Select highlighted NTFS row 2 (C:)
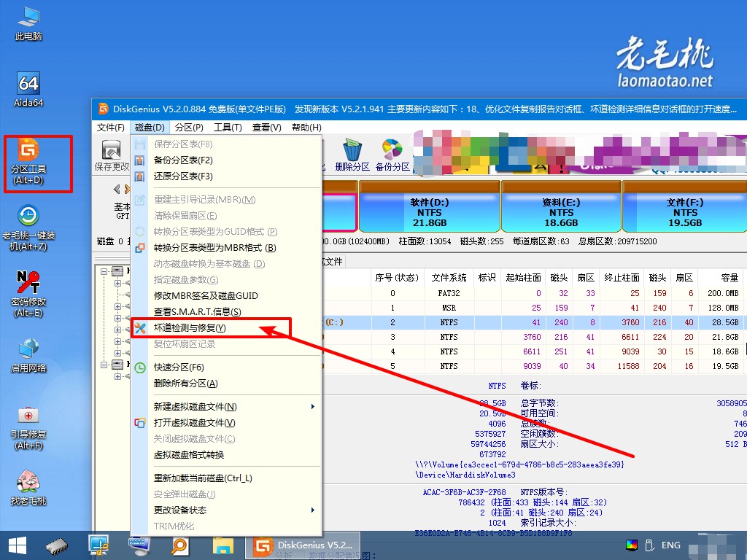Image resolution: width=747 pixels, height=560 pixels. pos(533,322)
